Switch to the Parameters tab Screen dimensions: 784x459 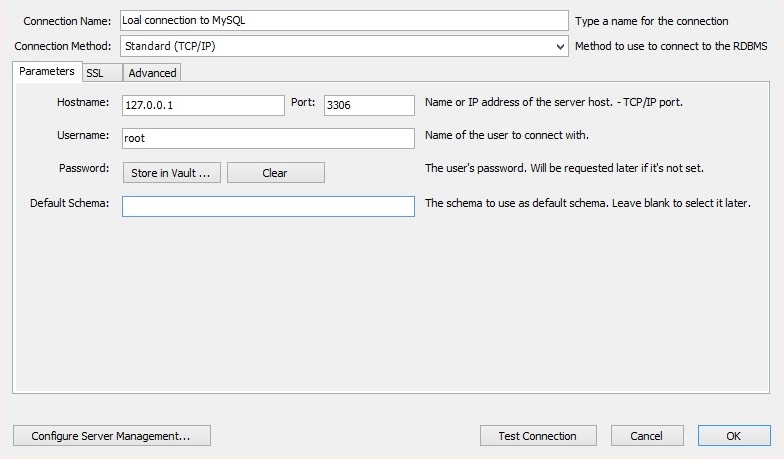click(47, 72)
